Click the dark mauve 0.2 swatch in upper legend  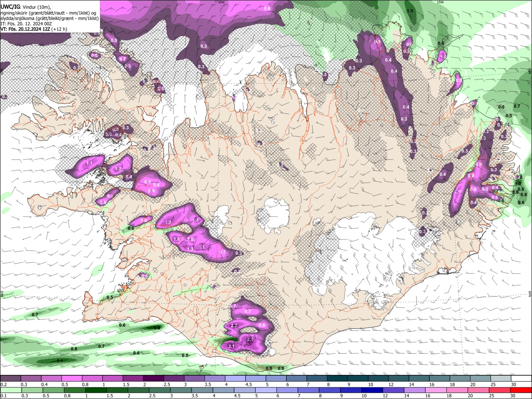[x=10, y=378]
